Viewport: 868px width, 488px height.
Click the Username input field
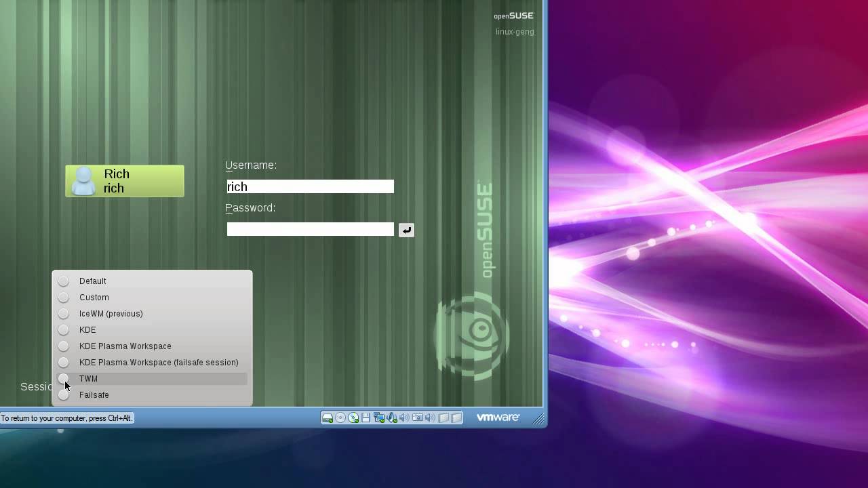(311, 186)
